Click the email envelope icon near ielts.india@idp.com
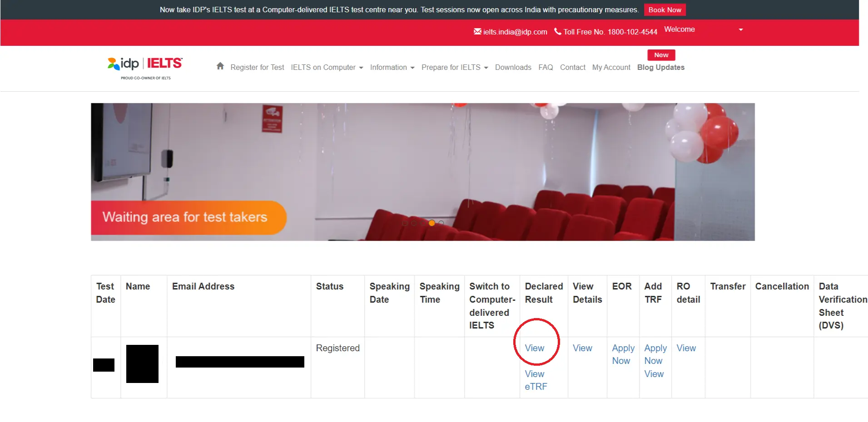This screenshot has height=422, width=868. tap(477, 32)
